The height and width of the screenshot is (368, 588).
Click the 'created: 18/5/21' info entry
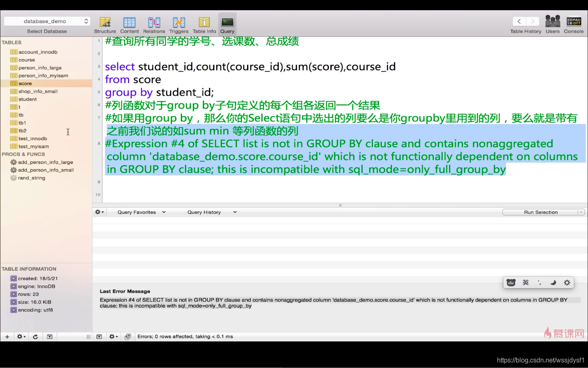38,278
